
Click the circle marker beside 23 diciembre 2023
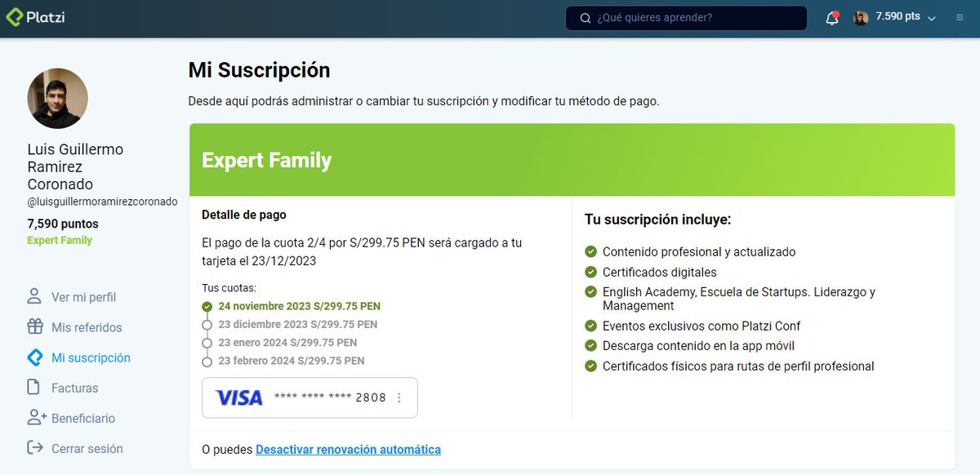207,326
